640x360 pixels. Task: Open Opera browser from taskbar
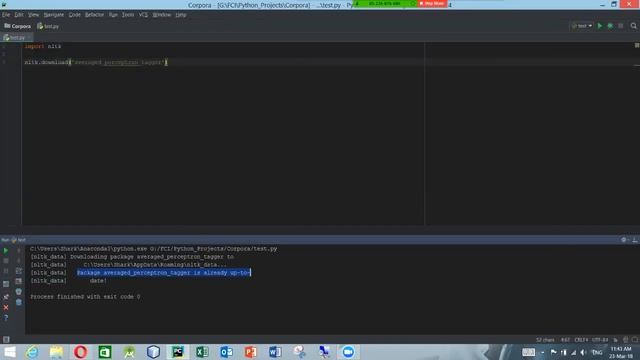click(81, 352)
